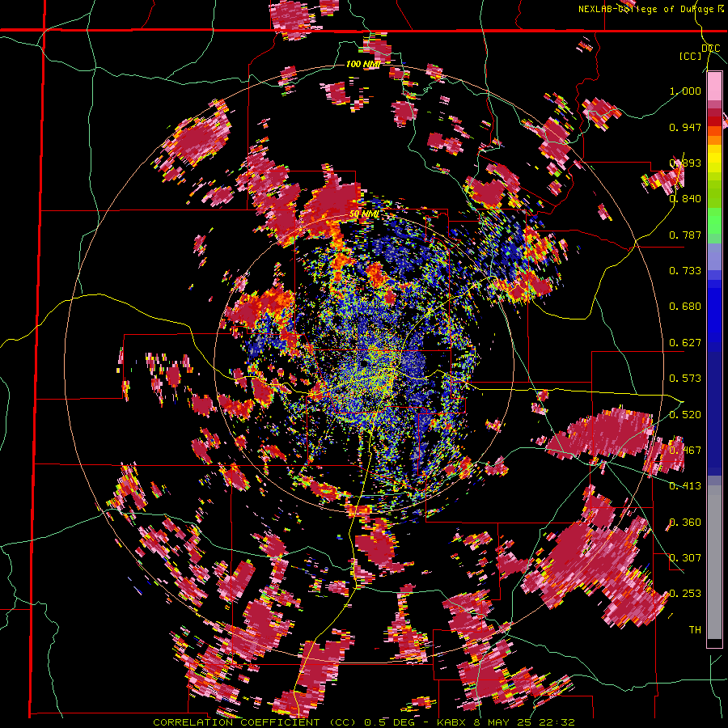728x728 pixels.
Task: Select the 0.520 scale value
Action: [x=685, y=415]
